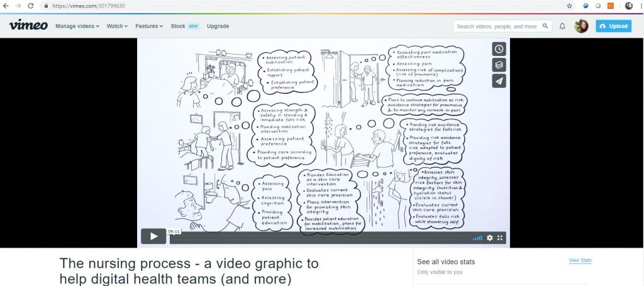Share the video via paper plane icon
Screen dimensions: 644x286
pyautogui.click(x=499, y=80)
